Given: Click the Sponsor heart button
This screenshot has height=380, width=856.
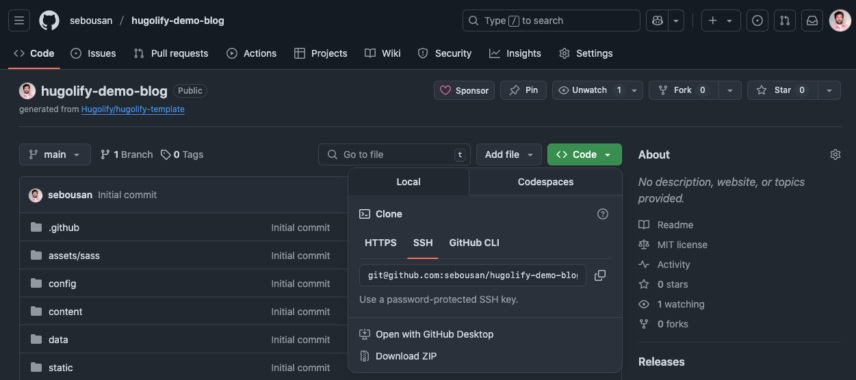Looking at the screenshot, I should point(465,90).
